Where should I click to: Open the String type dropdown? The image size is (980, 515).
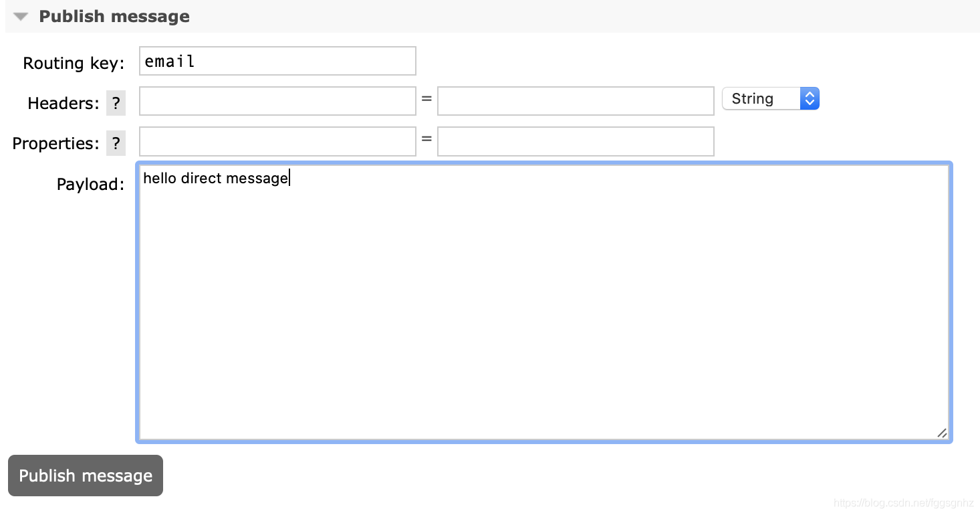click(771, 99)
